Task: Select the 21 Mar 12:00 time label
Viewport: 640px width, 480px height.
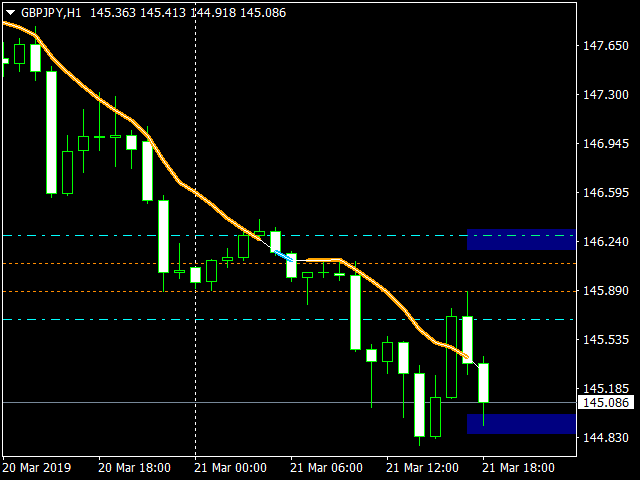Action: (x=422, y=467)
